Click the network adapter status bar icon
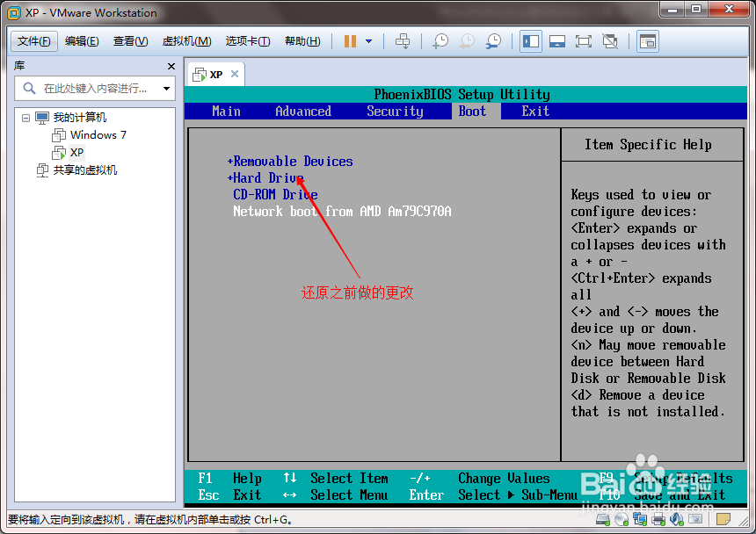The image size is (756, 534). pos(640,519)
